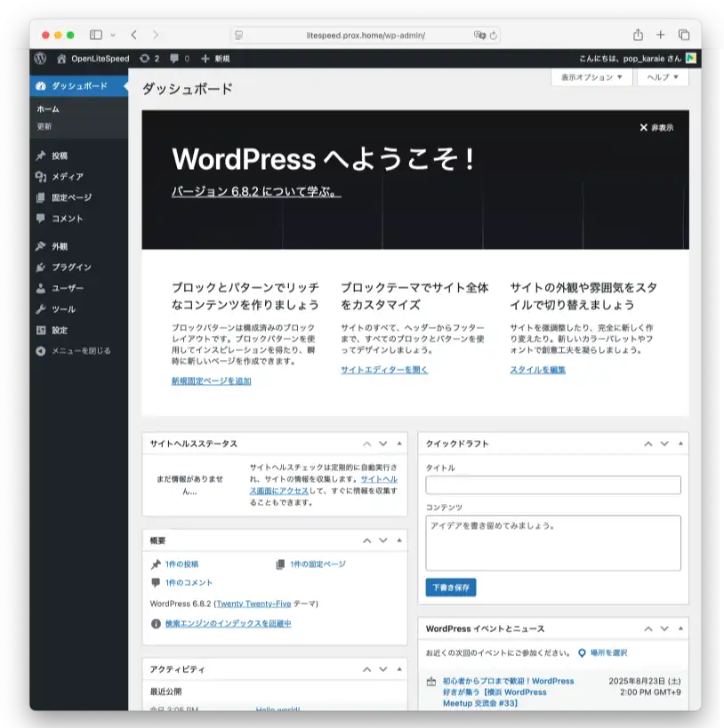
Task: Click the quick draft コンテンツ textarea
Action: (553, 543)
